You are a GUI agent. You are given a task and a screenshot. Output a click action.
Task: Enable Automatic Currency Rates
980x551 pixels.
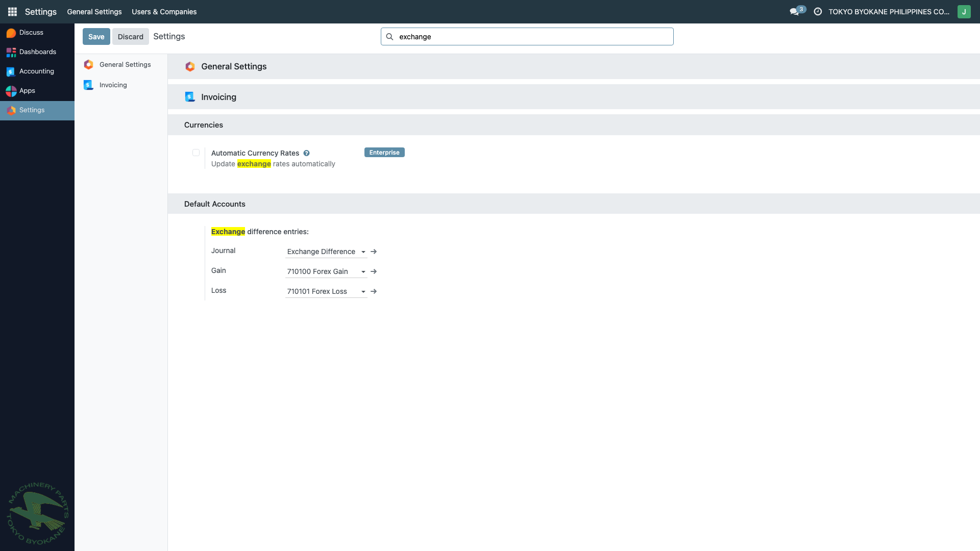[195, 153]
